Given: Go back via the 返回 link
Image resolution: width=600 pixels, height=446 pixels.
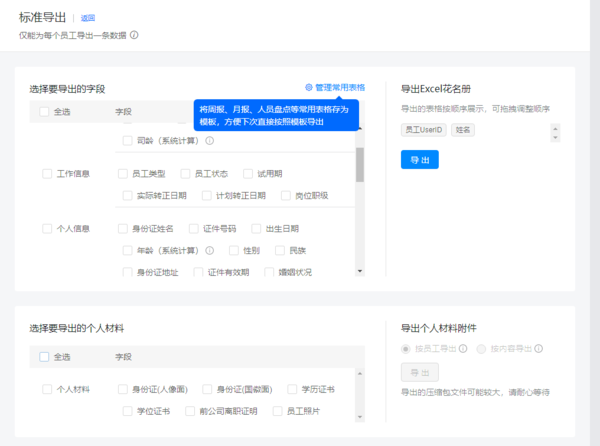Looking at the screenshot, I should point(88,18).
